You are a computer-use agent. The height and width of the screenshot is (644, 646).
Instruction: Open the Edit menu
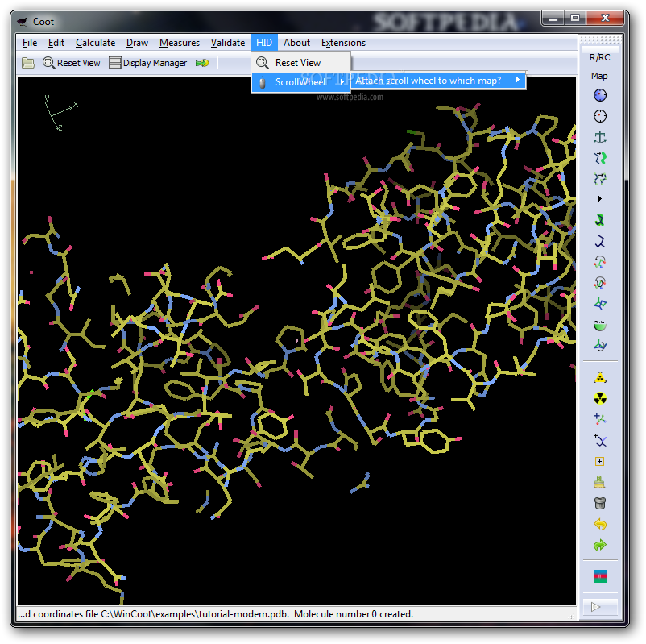pos(56,43)
